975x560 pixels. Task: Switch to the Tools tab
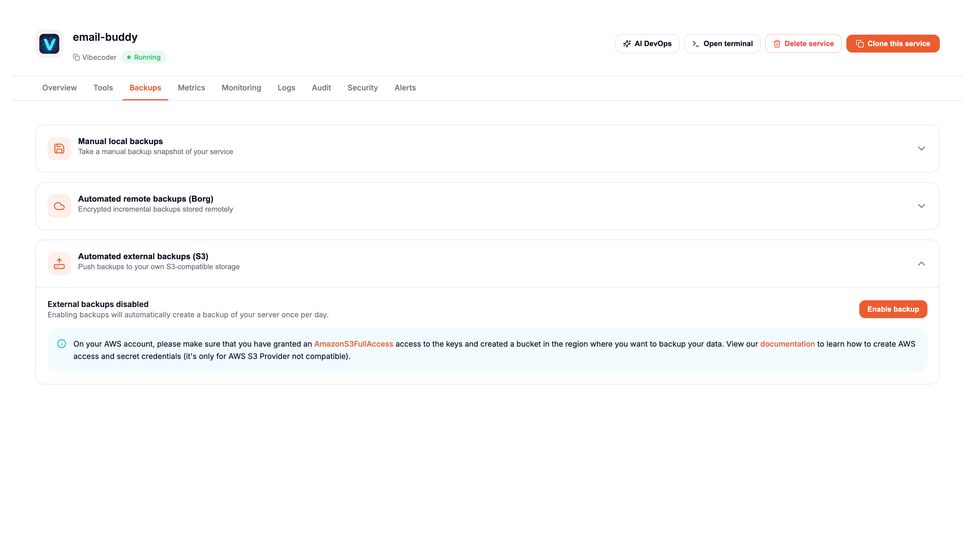tap(103, 88)
